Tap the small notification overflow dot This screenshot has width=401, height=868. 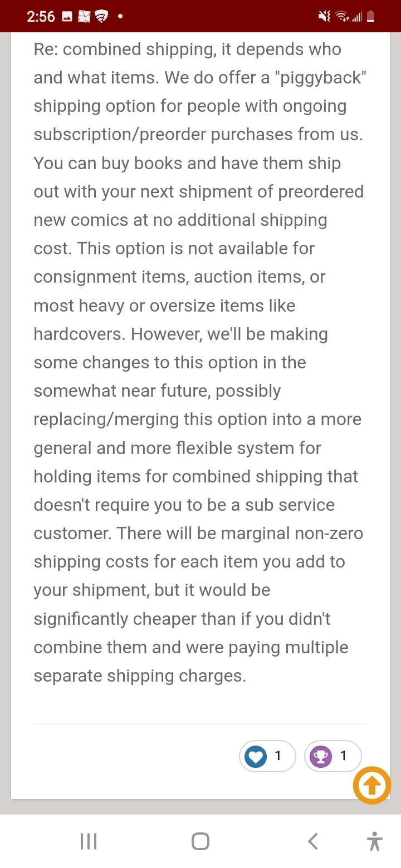[120, 17]
